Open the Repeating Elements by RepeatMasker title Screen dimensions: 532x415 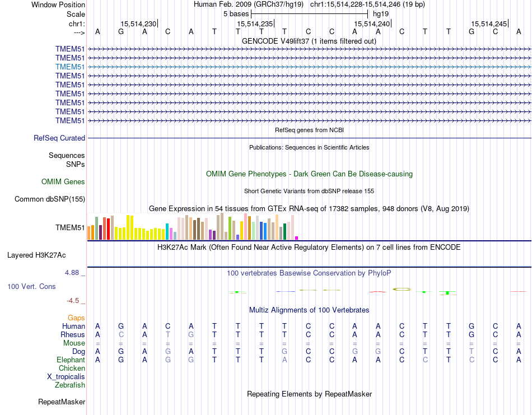tap(309, 394)
